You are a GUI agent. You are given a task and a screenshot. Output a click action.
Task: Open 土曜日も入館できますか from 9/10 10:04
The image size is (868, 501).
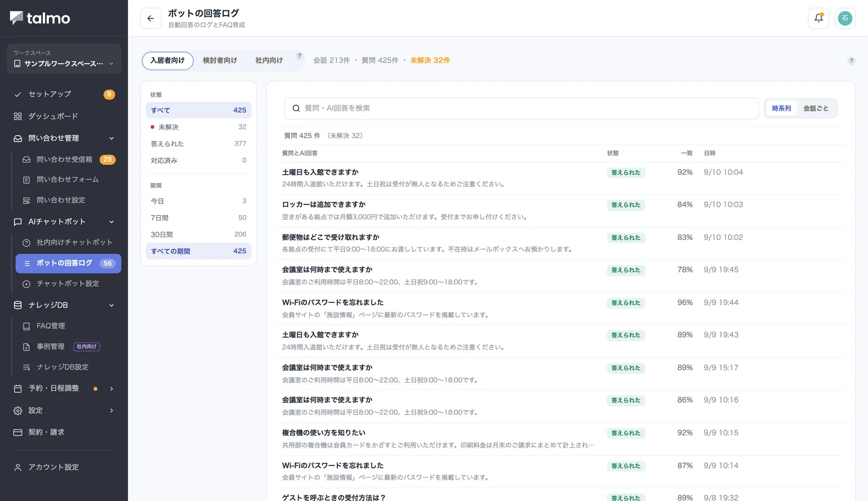point(560,178)
